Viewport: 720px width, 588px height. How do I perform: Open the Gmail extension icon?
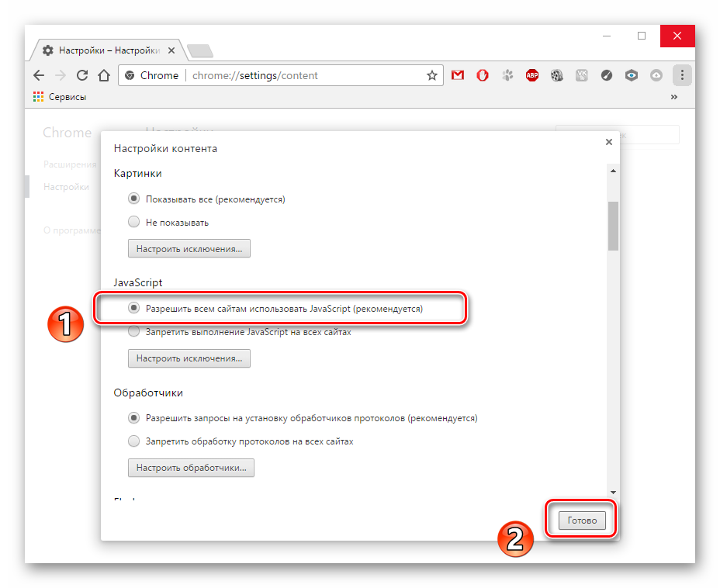457,75
